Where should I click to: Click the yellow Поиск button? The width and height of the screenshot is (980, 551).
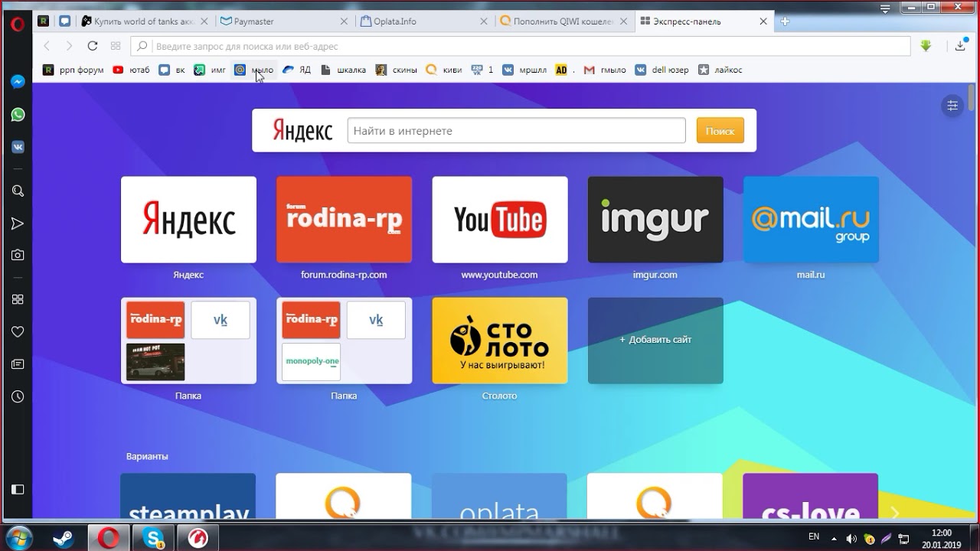click(720, 131)
